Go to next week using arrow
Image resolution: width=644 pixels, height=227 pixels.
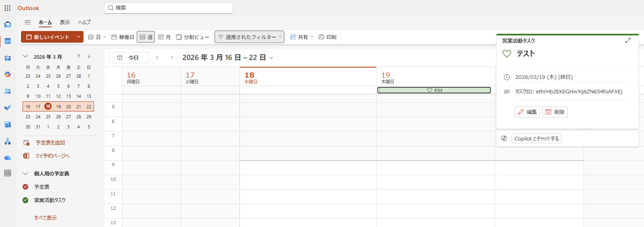pos(172,58)
